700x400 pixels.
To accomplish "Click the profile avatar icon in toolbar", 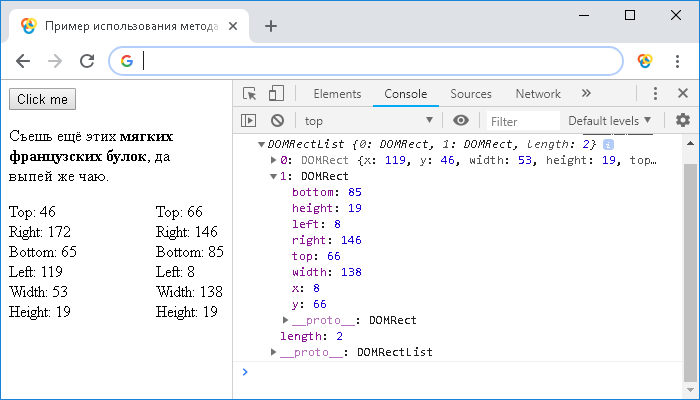I will [645, 61].
